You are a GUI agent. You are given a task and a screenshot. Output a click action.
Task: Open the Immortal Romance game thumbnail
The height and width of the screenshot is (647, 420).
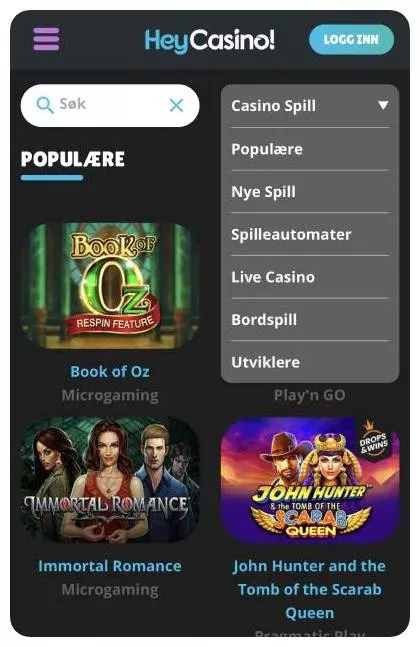coord(110,480)
